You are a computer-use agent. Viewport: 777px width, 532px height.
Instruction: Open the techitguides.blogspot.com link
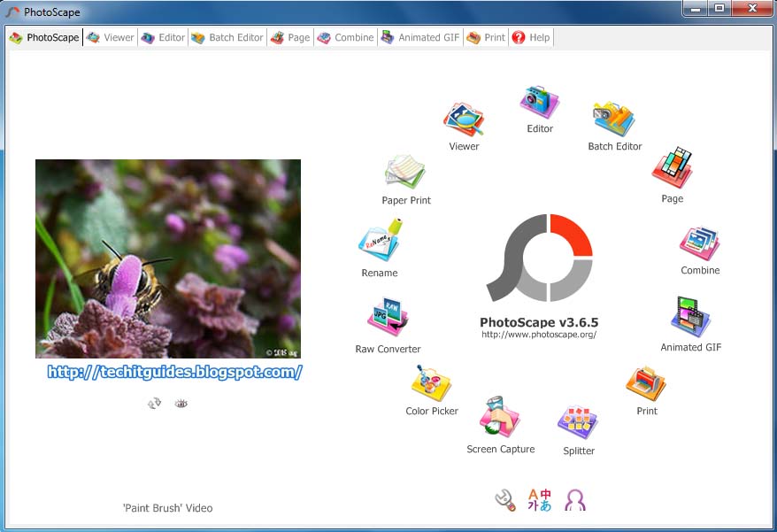[x=167, y=372]
